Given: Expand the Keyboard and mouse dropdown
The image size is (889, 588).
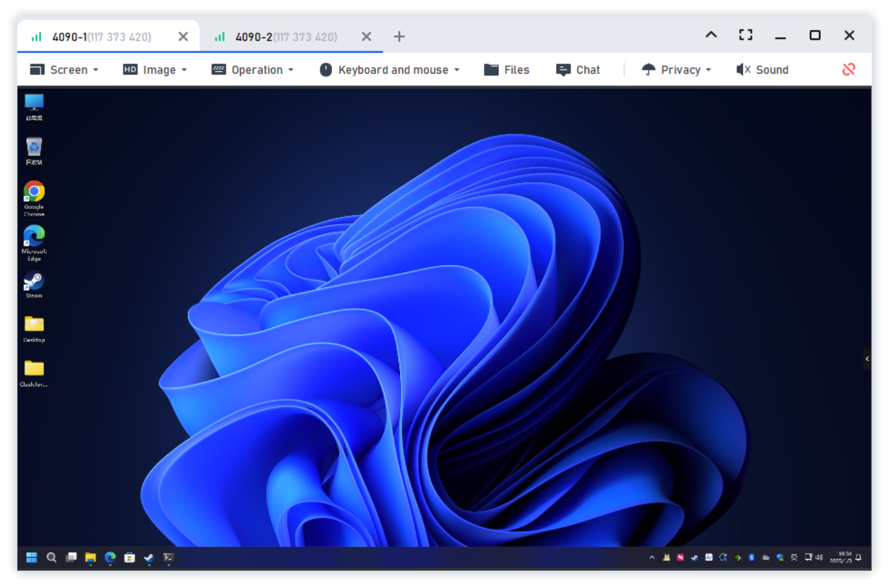Looking at the screenshot, I should (x=390, y=69).
